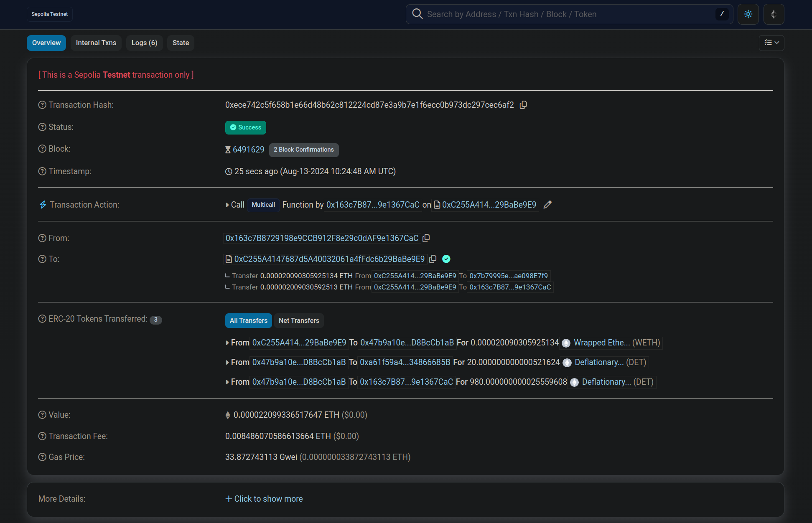This screenshot has width=812, height=523.
Task: Click the search magnifier icon
Action: coord(417,14)
